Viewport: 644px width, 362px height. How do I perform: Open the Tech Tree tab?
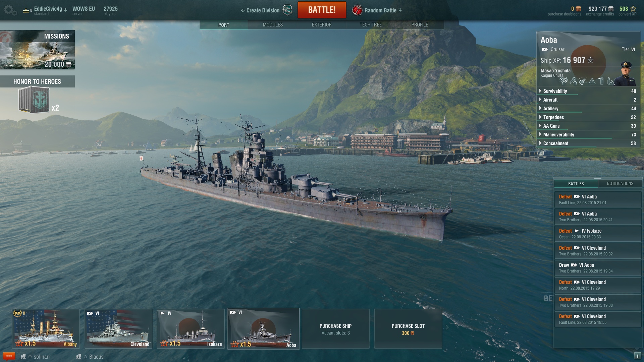pyautogui.click(x=371, y=25)
